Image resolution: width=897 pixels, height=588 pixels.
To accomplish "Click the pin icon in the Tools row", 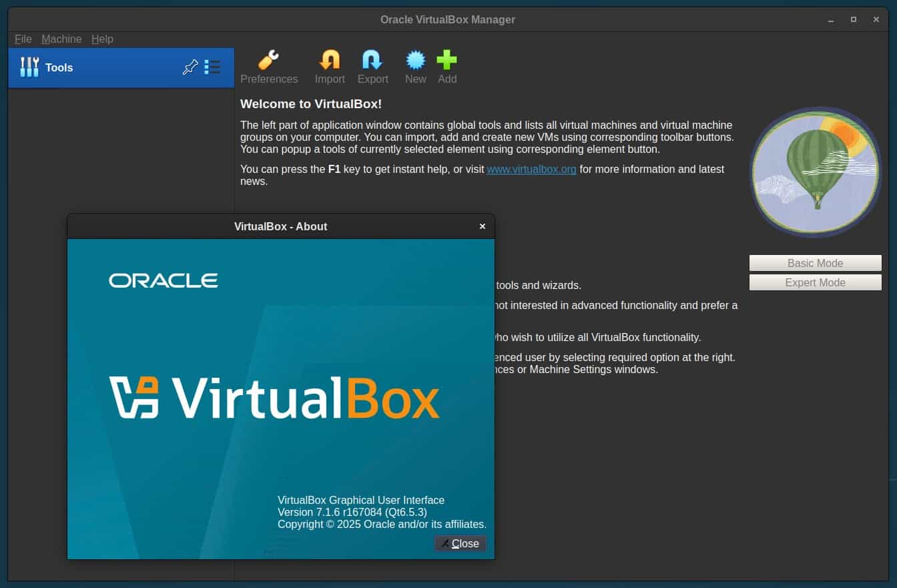I will tap(190, 67).
